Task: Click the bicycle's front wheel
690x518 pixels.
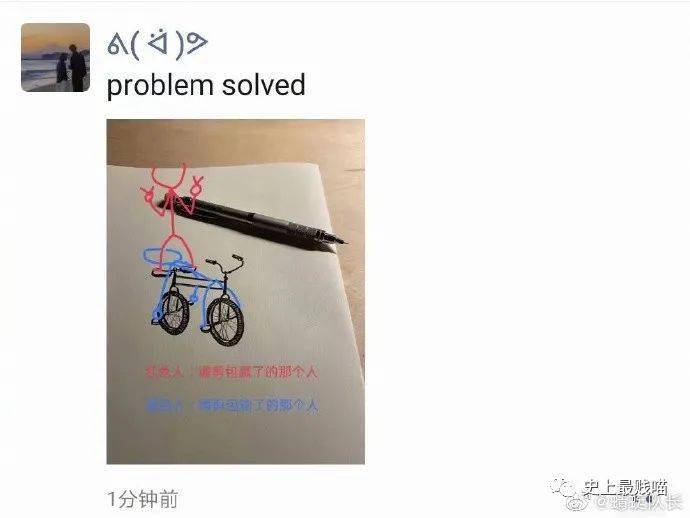Action: point(226,320)
